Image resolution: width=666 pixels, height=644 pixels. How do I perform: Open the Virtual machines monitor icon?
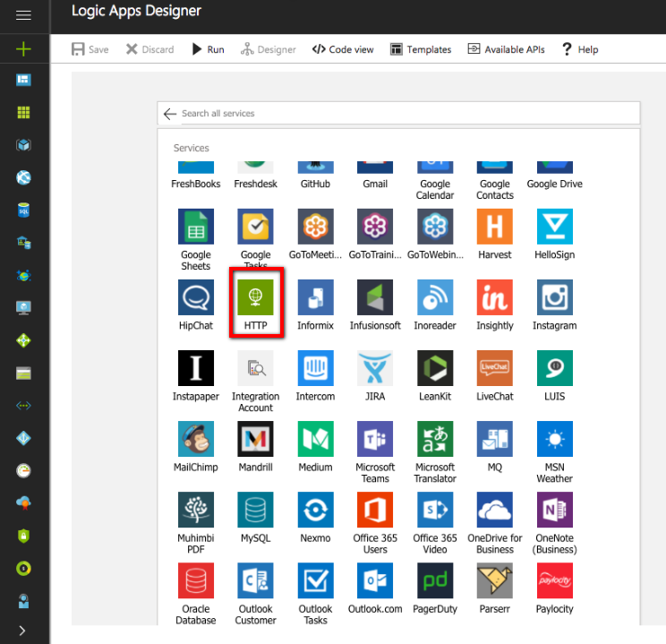23,307
